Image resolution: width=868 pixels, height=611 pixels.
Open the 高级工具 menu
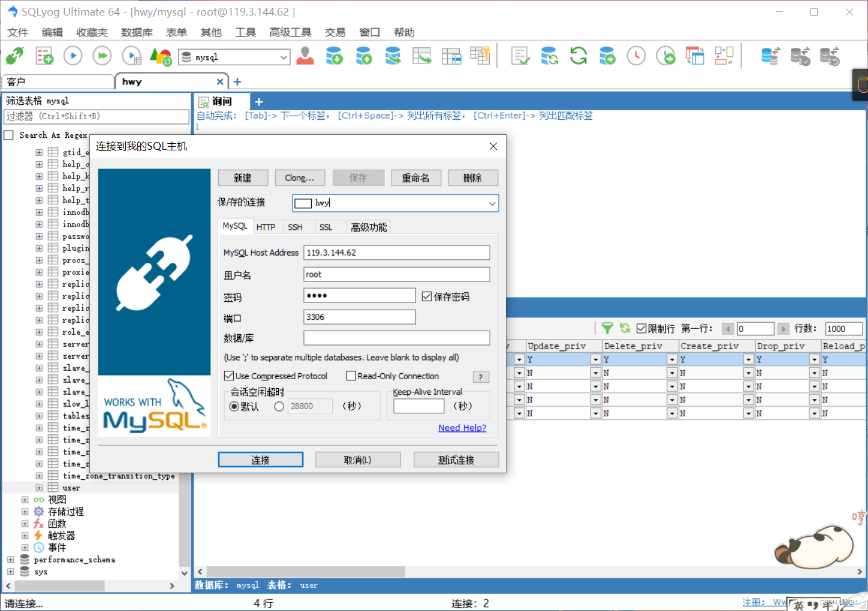click(290, 32)
